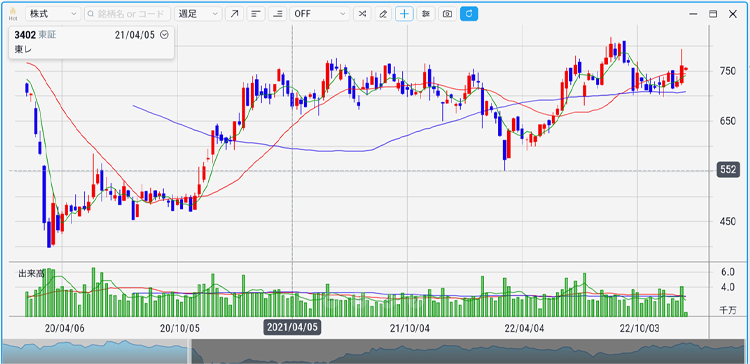This screenshot has height=364, width=750.
Task: Capture chart with the camera icon
Action: (x=447, y=13)
